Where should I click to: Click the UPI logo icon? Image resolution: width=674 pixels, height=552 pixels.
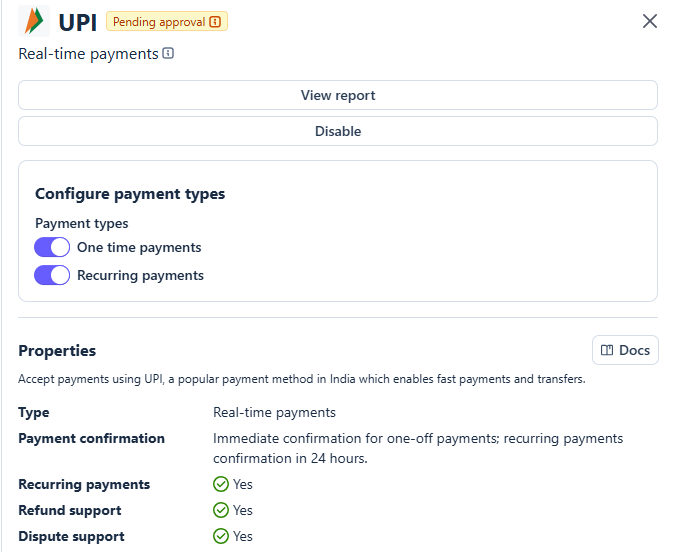coord(34,21)
